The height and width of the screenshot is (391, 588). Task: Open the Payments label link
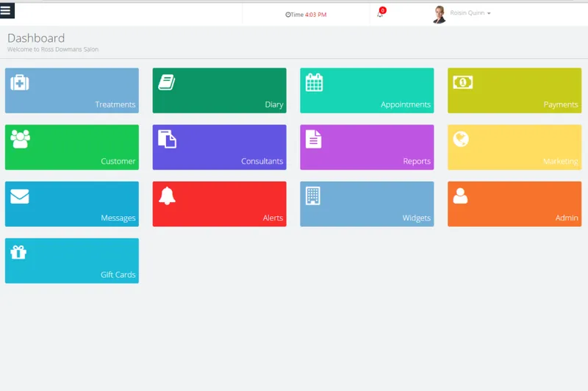(561, 104)
